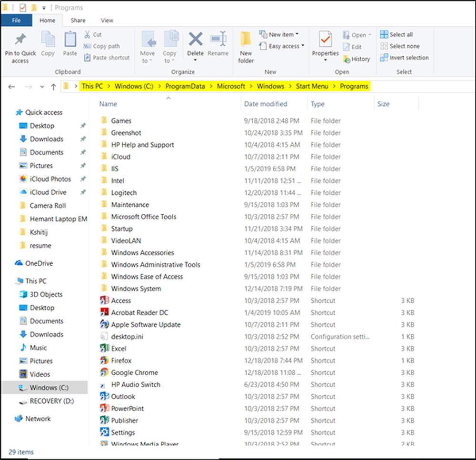The height and width of the screenshot is (460, 476).
Task: Select the Firefox shortcut icon
Action: (x=104, y=360)
